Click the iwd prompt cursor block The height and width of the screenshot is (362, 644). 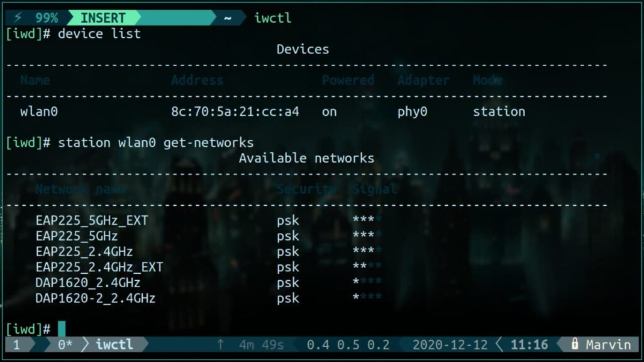[62, 328]
